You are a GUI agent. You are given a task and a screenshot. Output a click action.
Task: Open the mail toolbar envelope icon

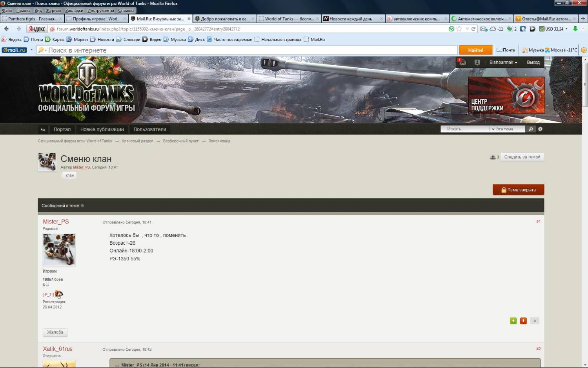[484, 29]
